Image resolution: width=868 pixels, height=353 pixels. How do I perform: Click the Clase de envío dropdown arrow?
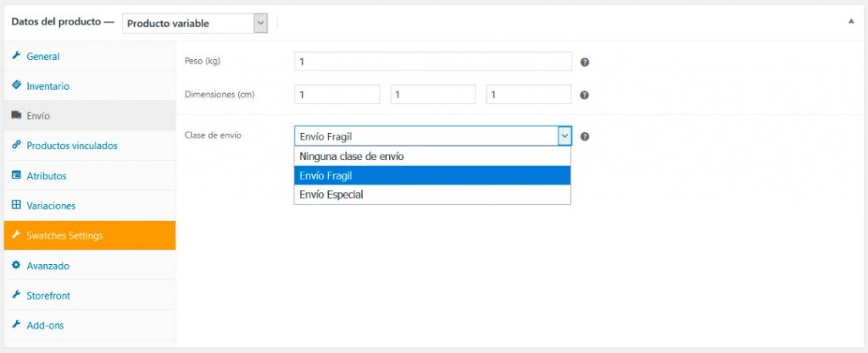[x=564, y=136]
